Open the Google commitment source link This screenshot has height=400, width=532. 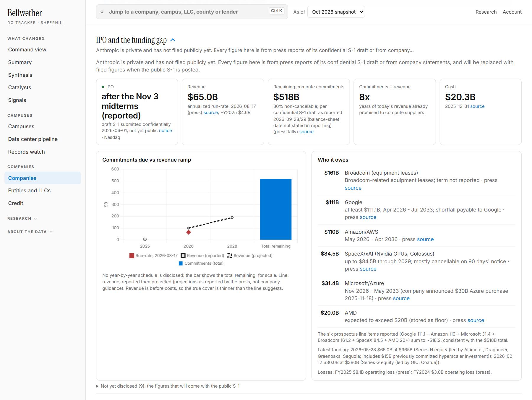[x=368, y=217]
